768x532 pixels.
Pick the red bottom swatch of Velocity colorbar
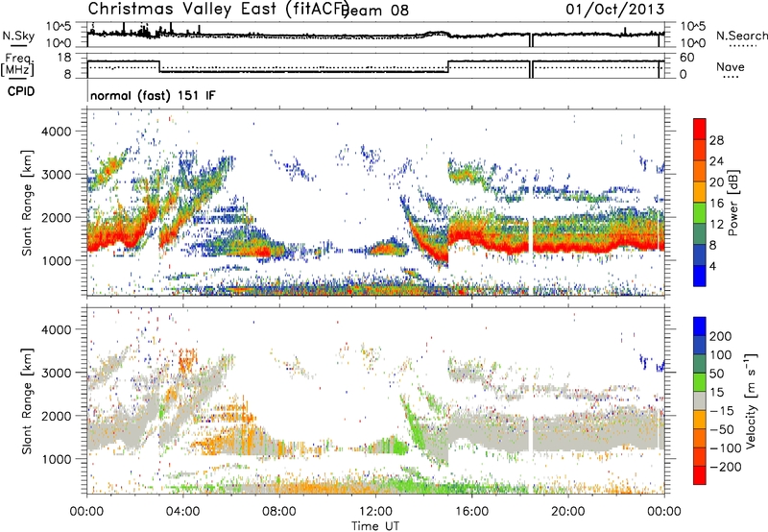click(x=700, y=475)
